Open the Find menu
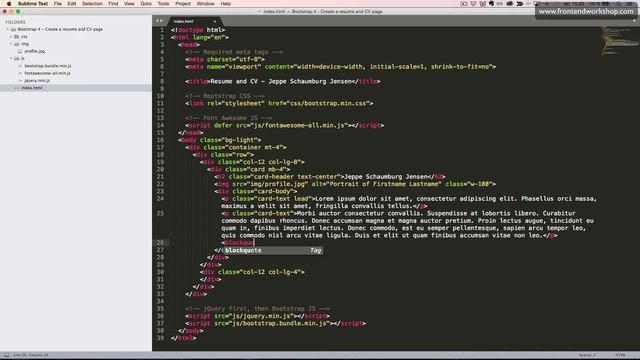Viewport: 640px width, 360px height. click(113, 4)
